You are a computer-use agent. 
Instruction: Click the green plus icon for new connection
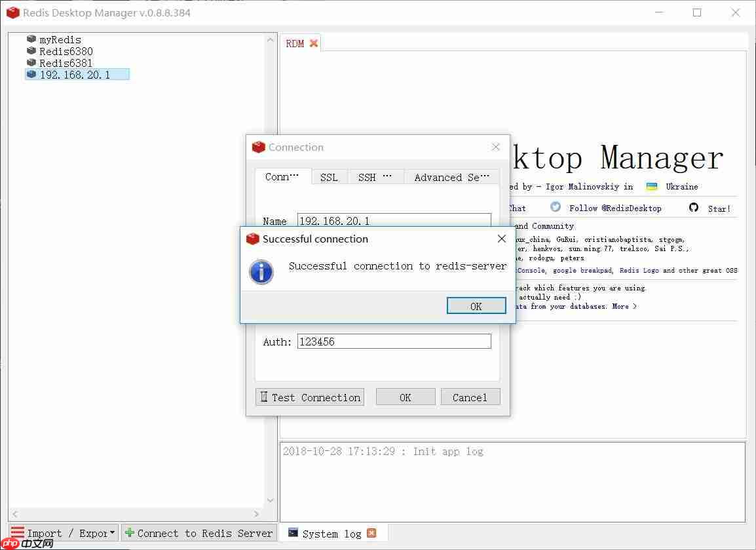[x=129, y=533]
